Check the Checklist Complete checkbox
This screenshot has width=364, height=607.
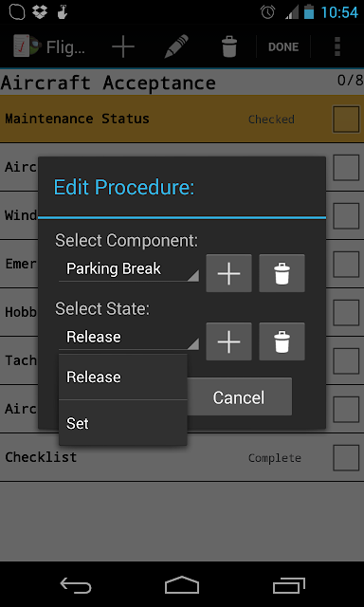click(346, 457)
